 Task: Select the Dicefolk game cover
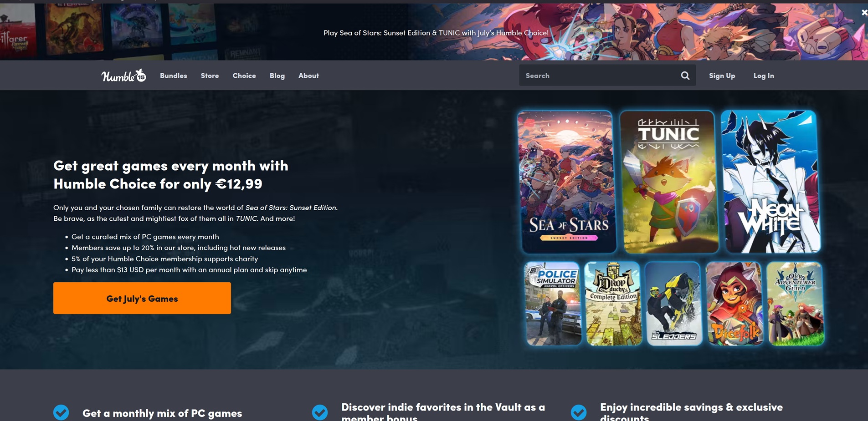734,304
